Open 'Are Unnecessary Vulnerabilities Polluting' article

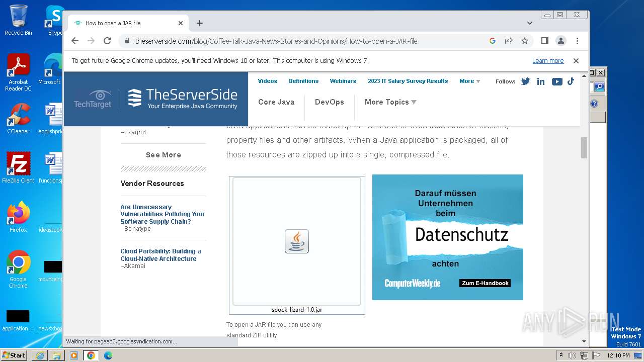tap(163, 214)
